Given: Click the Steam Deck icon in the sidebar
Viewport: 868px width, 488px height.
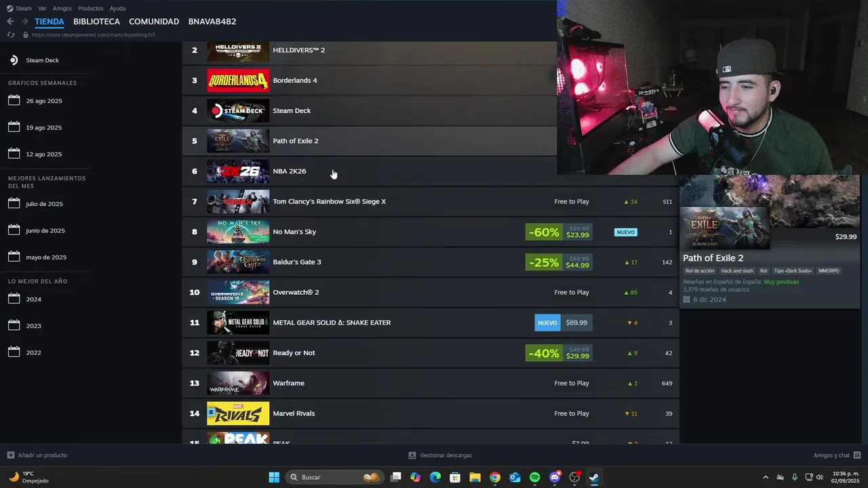Looking at the screenshot, I should coord(14,60).
